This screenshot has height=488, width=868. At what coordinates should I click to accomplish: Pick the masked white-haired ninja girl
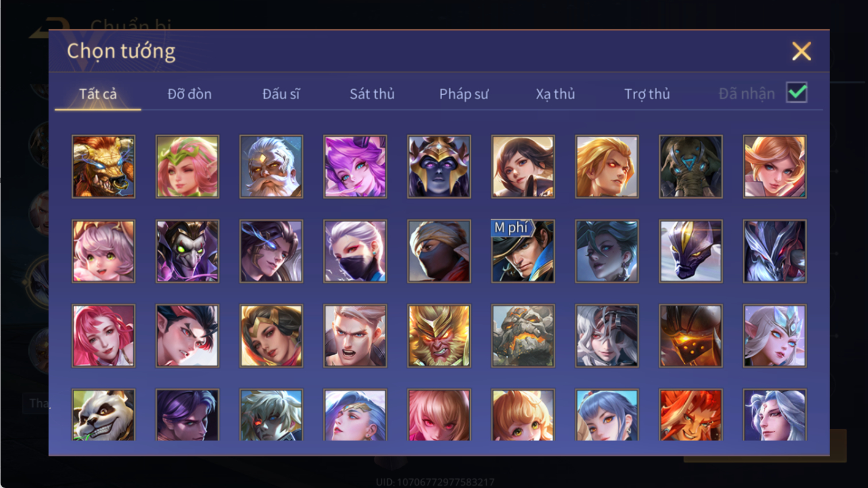click(x=355, y=251)
